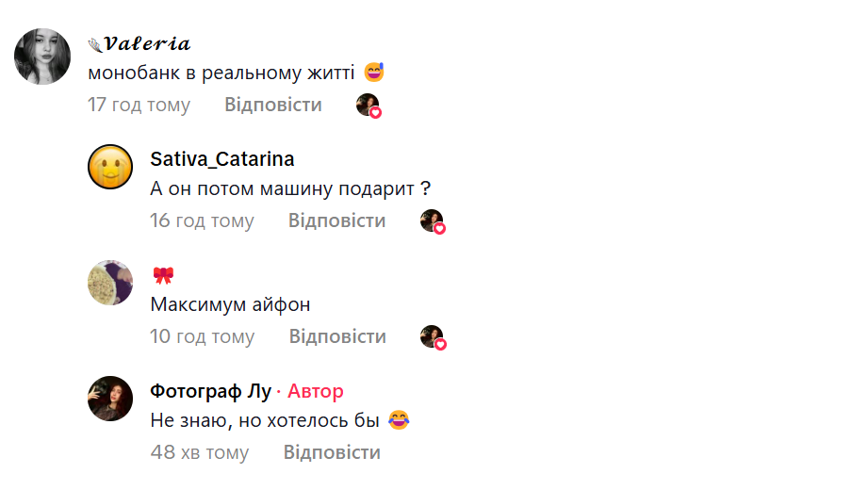Click the ribbon-emoji user's avatar
This screenshot has height=490, width=868.
pos(110,283)
